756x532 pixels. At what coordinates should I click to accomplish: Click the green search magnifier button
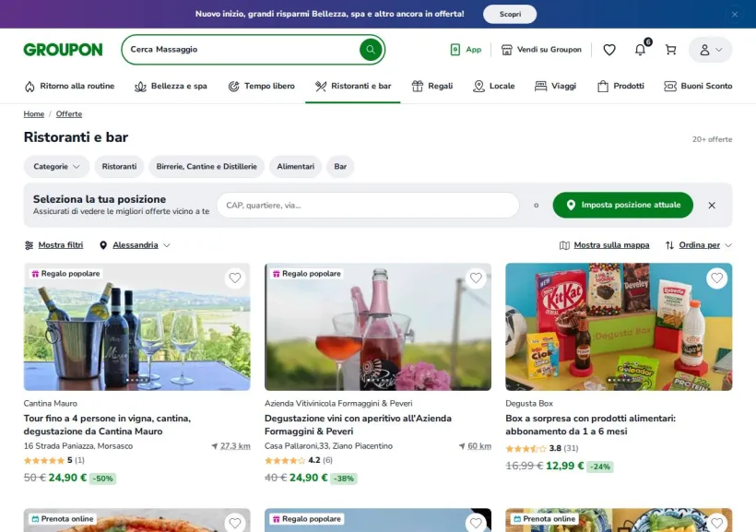click(371, 50)
